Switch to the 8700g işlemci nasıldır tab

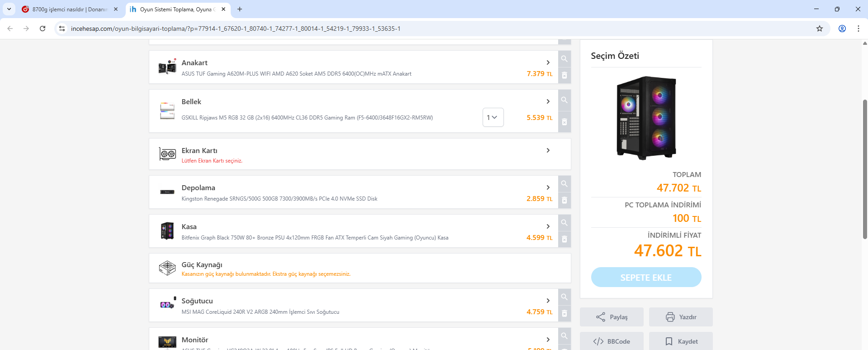70,9
